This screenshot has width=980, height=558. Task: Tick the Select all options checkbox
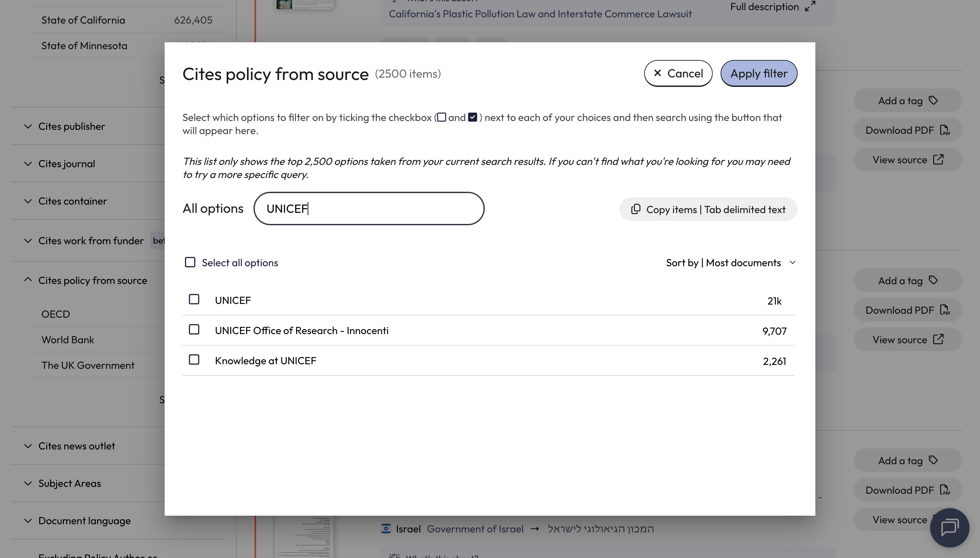[x=190, y=263]
